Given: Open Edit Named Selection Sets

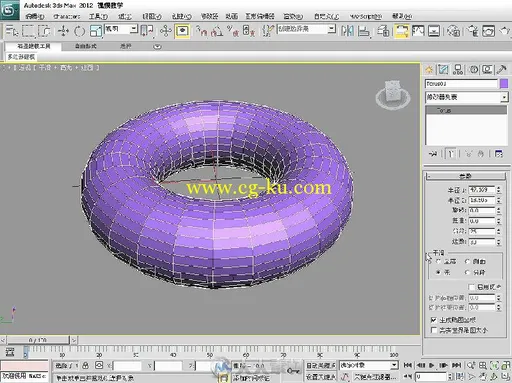Looking at the screenshot, I should 268,31.
